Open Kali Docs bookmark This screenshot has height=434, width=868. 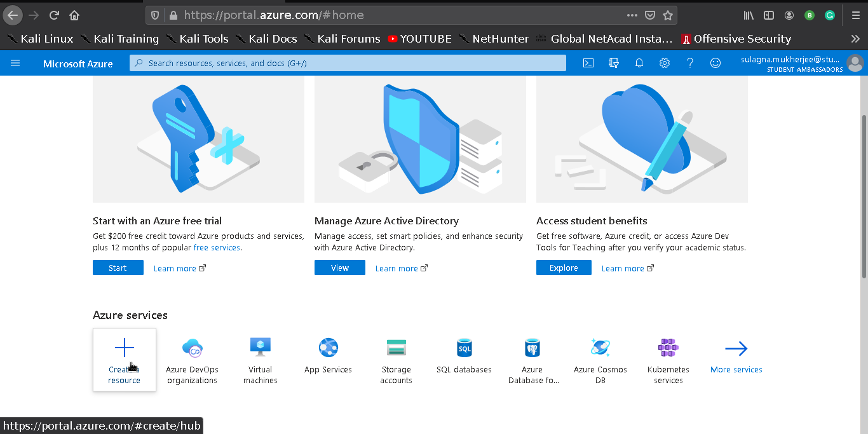tap(266, 39)
